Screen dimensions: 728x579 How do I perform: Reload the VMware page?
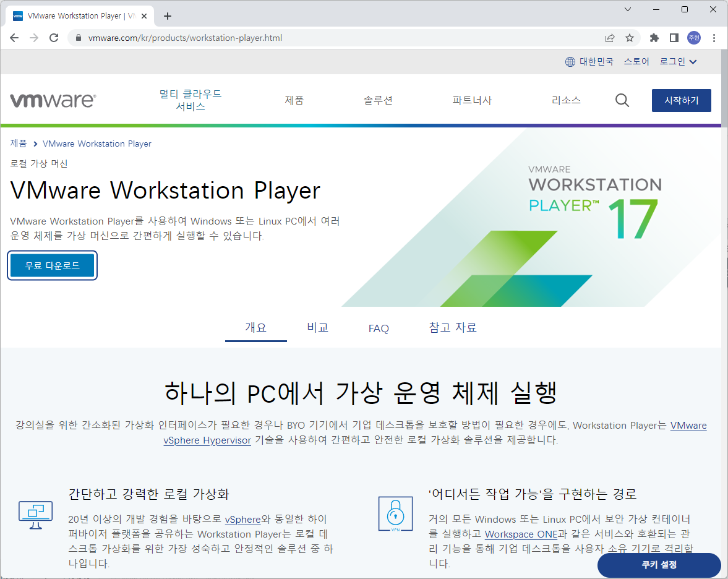(54, 38)
